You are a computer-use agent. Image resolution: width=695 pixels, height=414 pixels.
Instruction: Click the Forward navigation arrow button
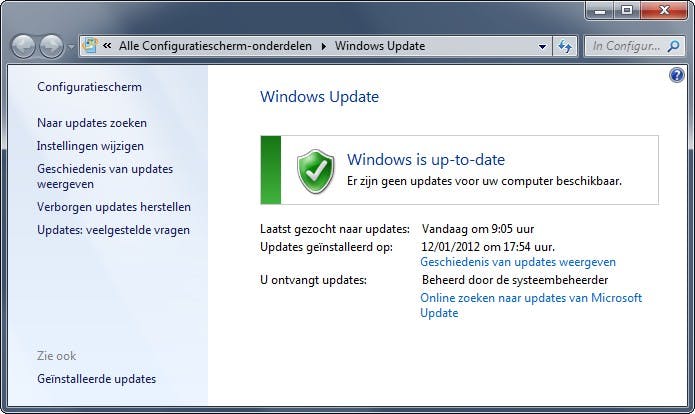[51, 46]
